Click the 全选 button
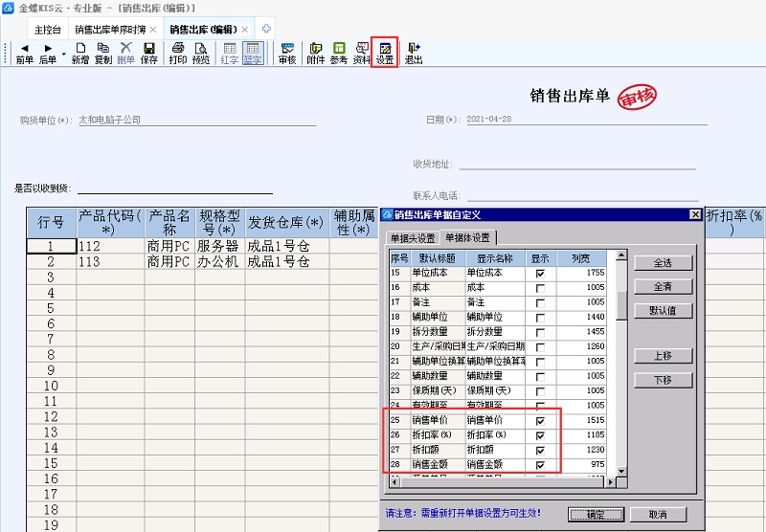Image resolution: width=766 pixels, height=532 pixels. (x=662, y=263)
